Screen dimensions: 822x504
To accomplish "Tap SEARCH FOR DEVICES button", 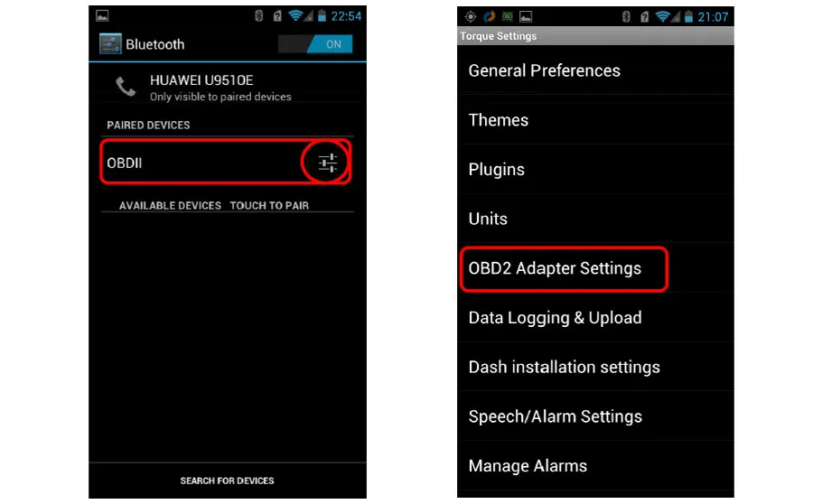I will [x=227, y=481].
